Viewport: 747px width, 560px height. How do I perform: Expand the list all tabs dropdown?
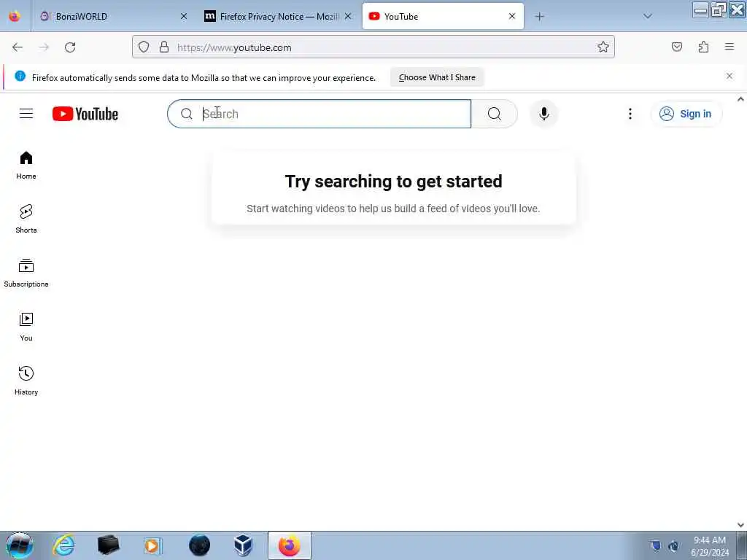pos(648,16)
